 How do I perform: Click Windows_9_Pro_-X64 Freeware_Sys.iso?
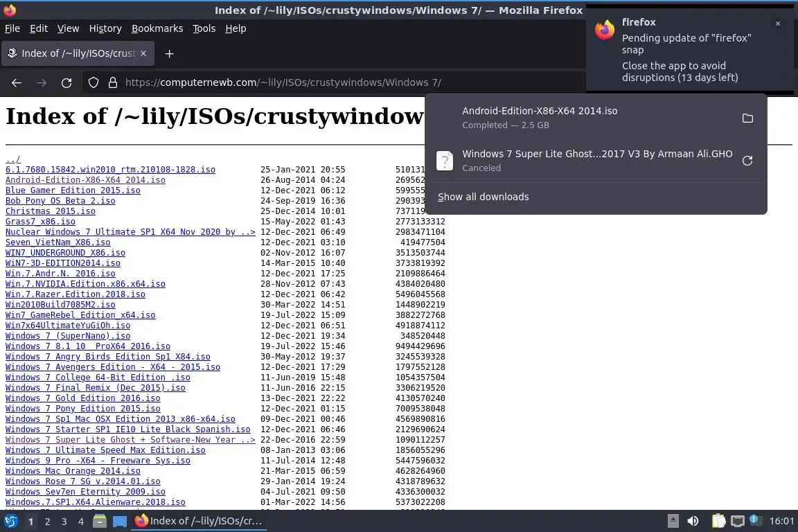pyautogui.click(x=98, y=460)
